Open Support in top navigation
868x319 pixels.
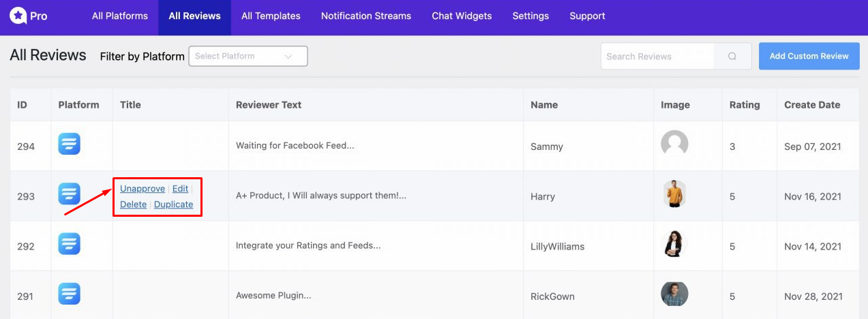(587, 16)
